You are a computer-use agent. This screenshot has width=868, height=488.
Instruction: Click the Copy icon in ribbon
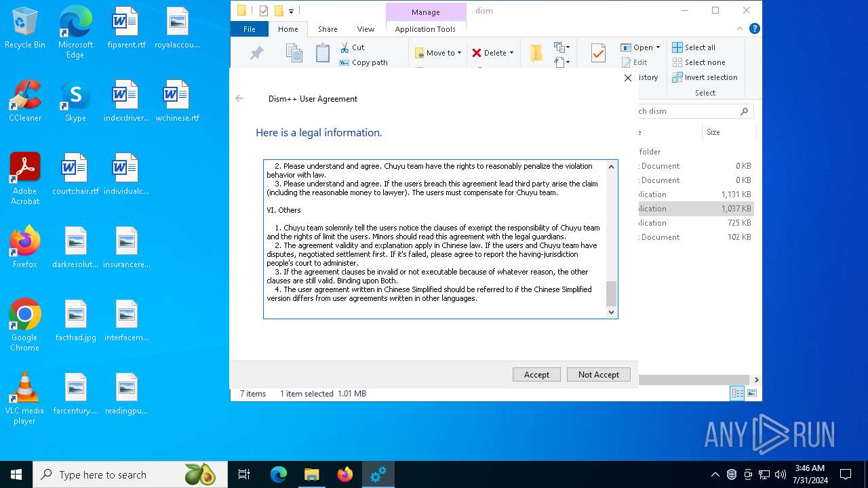coord(294,53)
